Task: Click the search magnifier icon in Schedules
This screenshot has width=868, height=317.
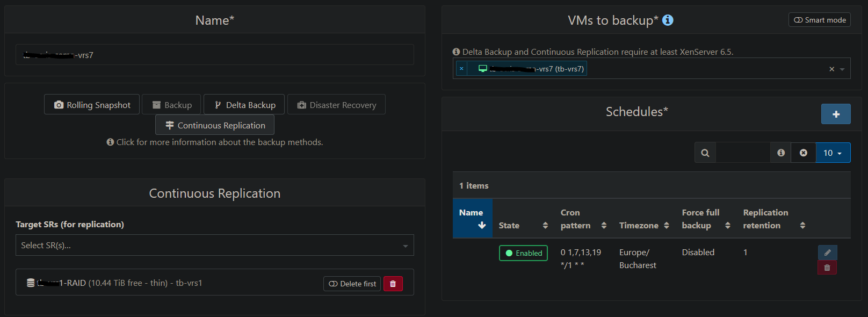Action: click(x=705, y=153)
